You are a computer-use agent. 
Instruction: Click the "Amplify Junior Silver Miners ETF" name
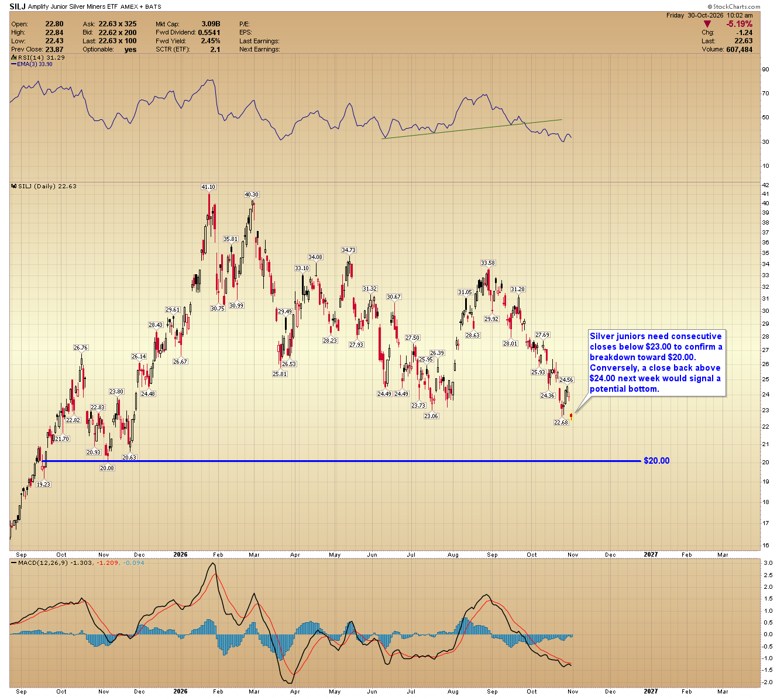(x=73, y=7)
